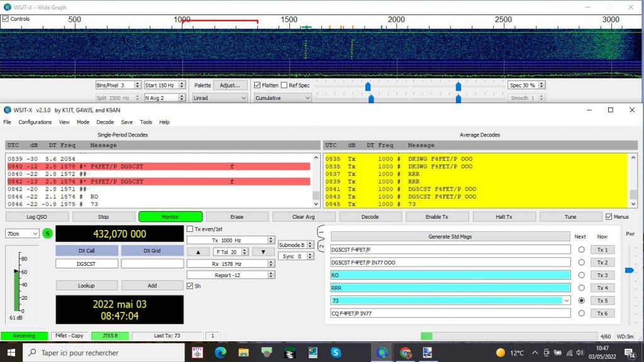This screenshot has width=644, height=362.
Task: Click the Tune button
Action: point(570,217)
